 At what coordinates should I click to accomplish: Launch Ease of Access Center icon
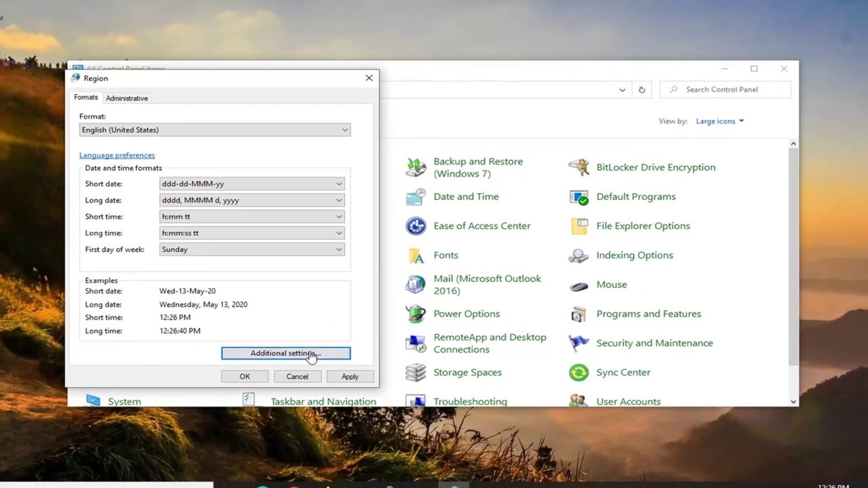[x=416, y=226]
